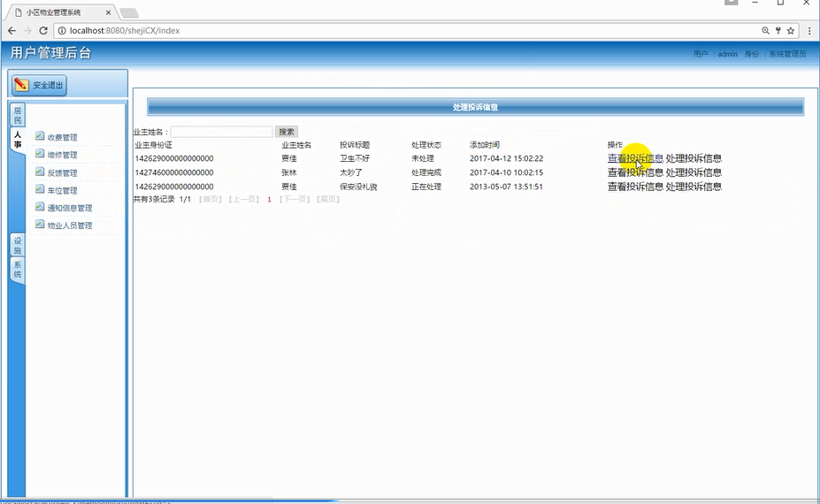Click the 处理投诉信息 header banner

pyautogui.click(x=475, y=107)
